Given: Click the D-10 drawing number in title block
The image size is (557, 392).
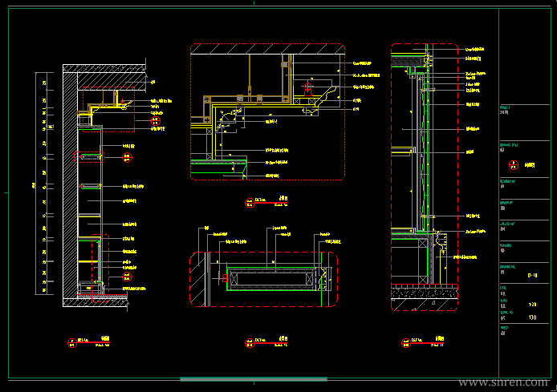Looking at the screenshot, I should [x=532, y=275].
